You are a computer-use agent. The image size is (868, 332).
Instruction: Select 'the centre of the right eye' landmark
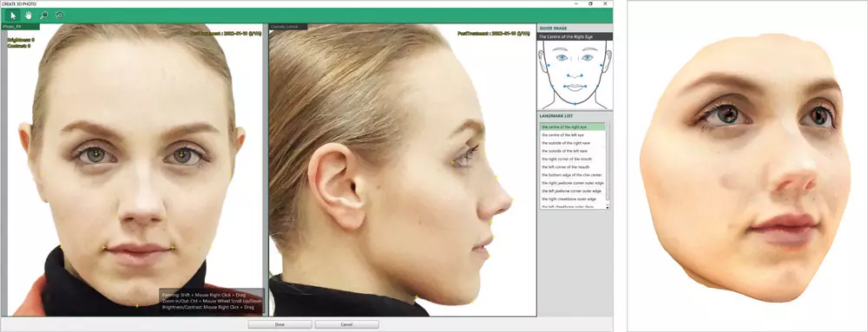click(573, 127)
